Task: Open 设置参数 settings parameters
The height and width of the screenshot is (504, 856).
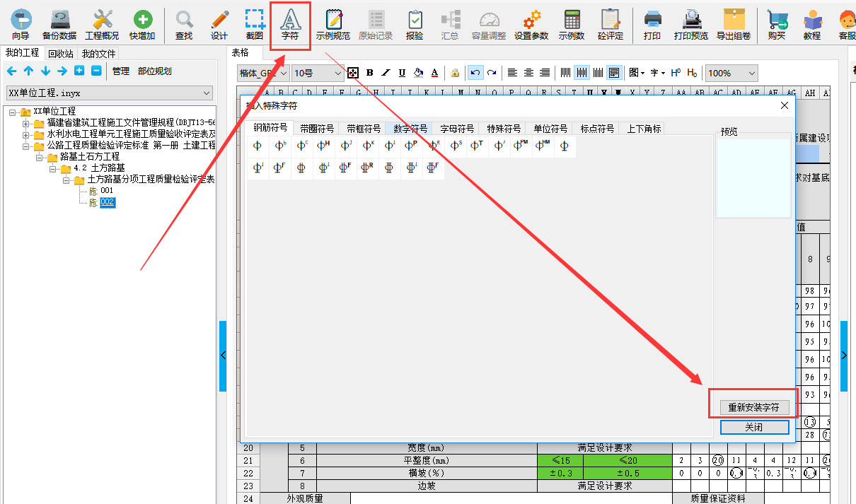Action: pyautogui.click(x=531, y=24)
